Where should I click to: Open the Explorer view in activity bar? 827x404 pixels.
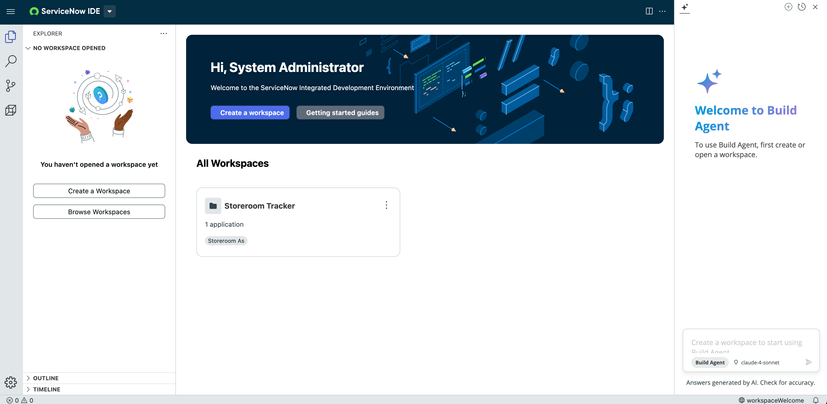click(11, 37)
